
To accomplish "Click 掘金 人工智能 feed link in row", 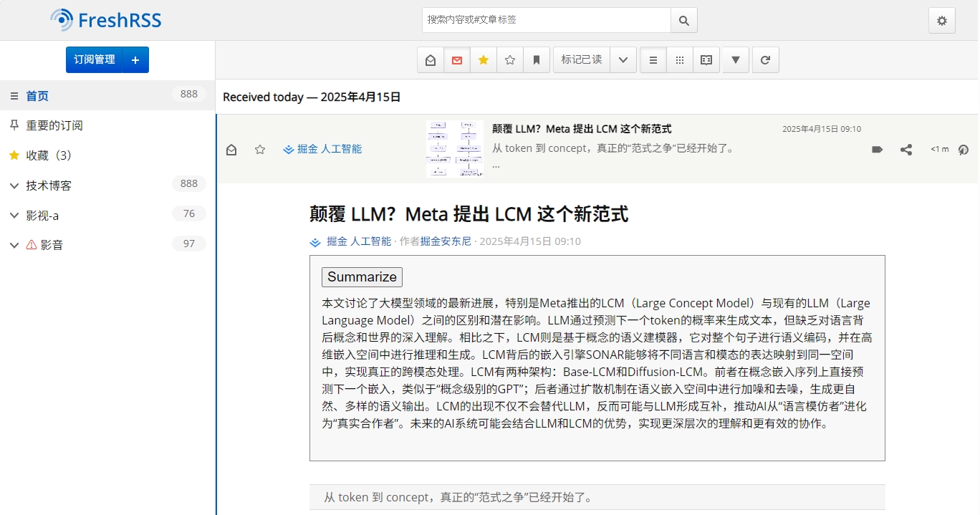I will pyautogui.click(x=322, y=149).
